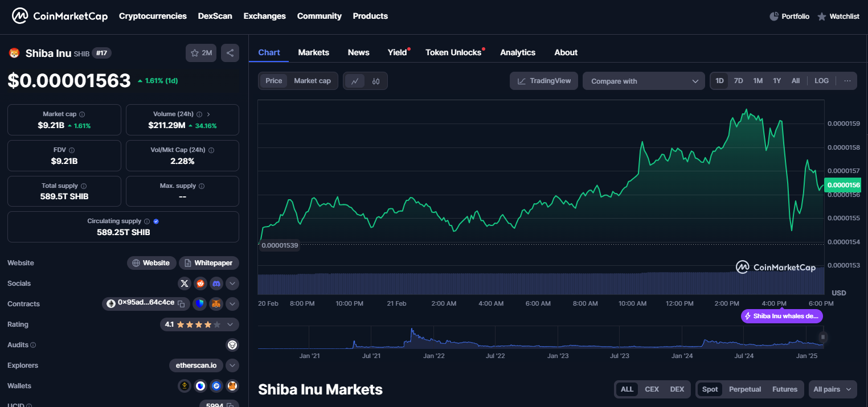Screen dimensions: 868x407
Task: Open the Reddit social link
Action: (x=200, y=283)
